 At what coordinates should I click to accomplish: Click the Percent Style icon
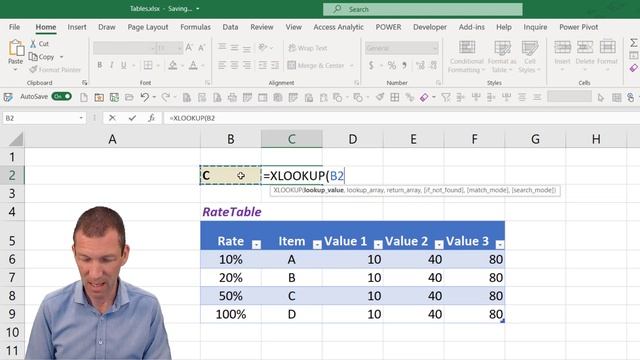coord(392,65)
